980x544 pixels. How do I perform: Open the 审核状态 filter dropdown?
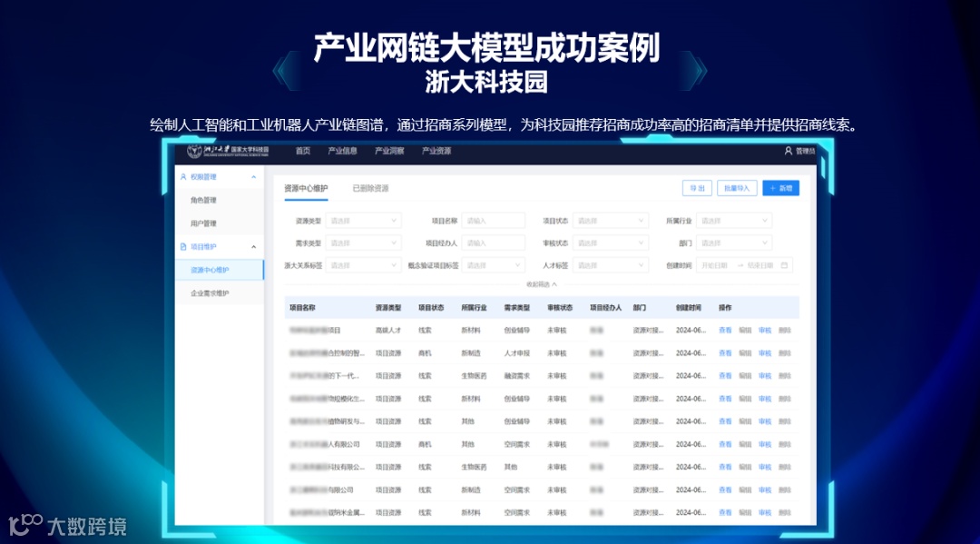pyautogui.click(x=610, y=243)
